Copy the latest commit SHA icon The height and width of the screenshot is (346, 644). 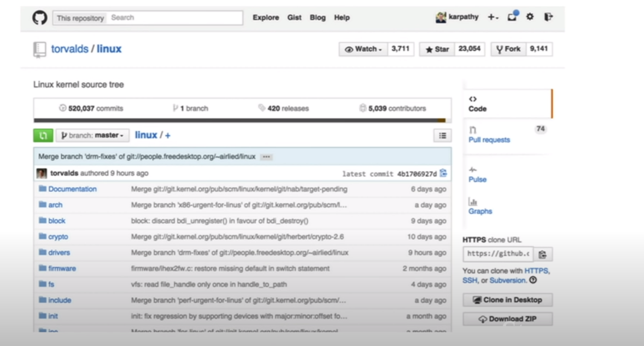pyautogui.click(x=443, y=173)
